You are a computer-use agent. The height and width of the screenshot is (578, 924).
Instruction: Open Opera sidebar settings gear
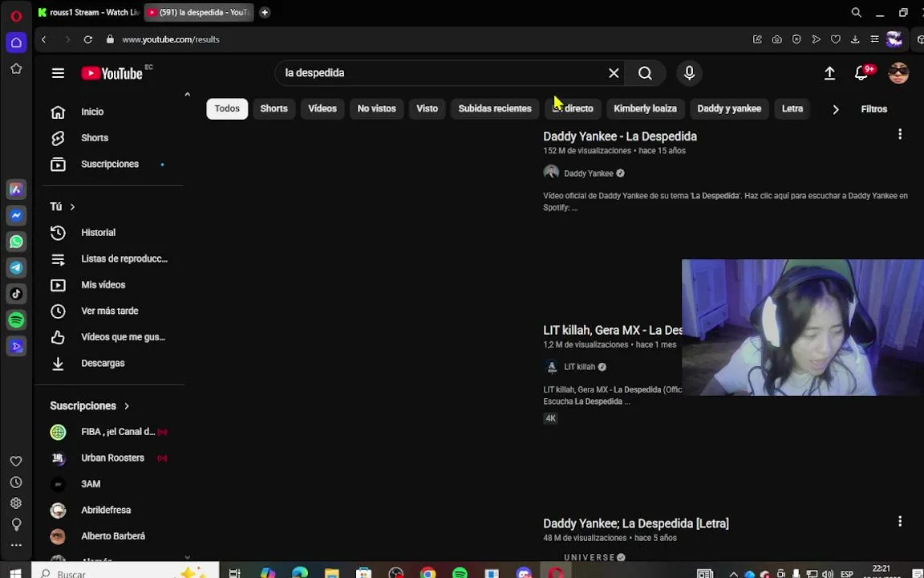[17, 503]
